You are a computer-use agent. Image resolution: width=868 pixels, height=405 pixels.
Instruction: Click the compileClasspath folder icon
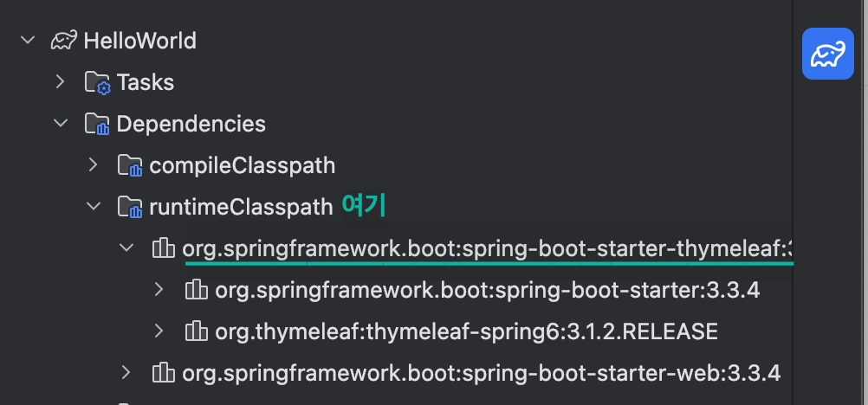click(131, 165)
